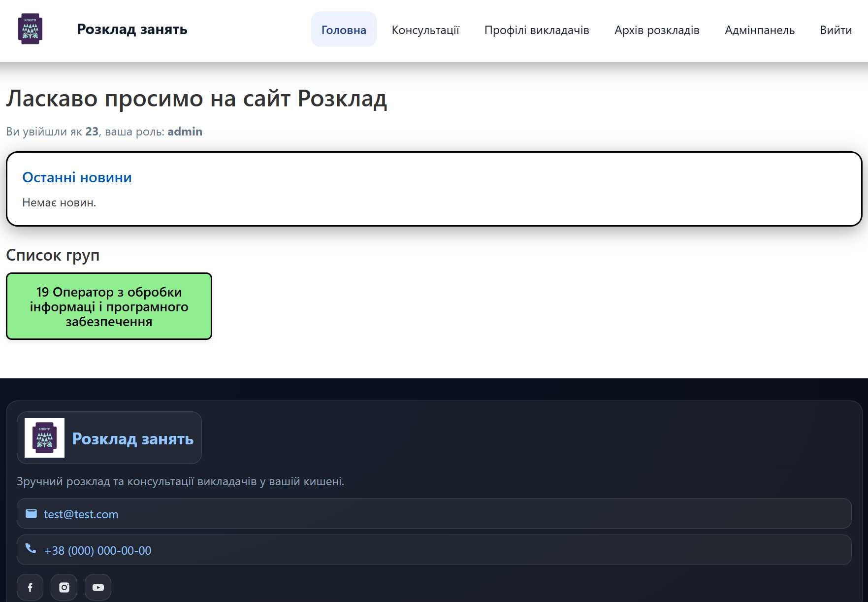
Task: Click the Останні новини heading
Action: pyautogui.click(x=77, y=177)
